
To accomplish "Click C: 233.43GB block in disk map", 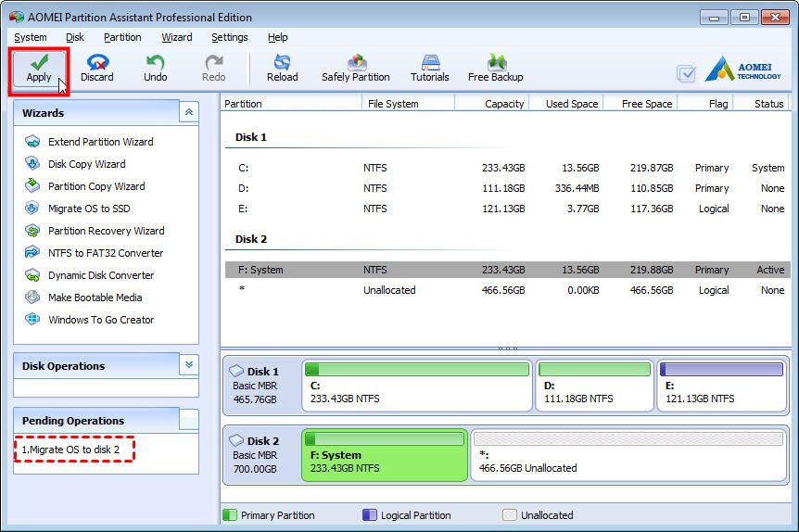I will [417, 386].
